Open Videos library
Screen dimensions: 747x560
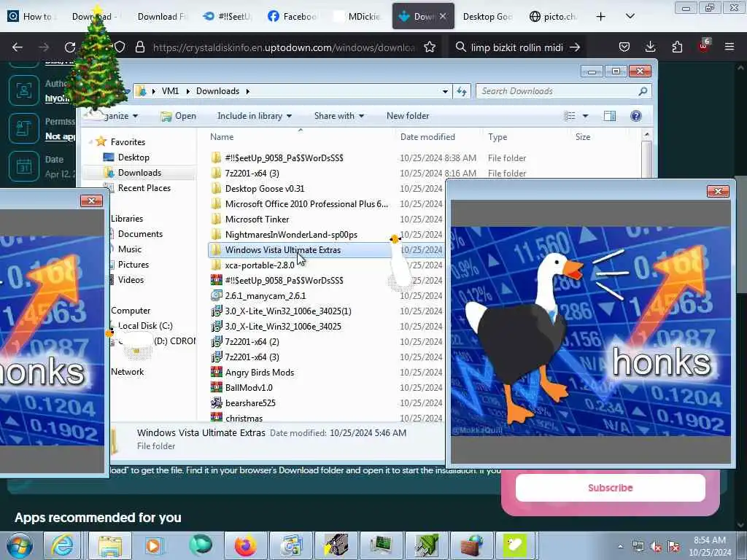pos(131,279)
